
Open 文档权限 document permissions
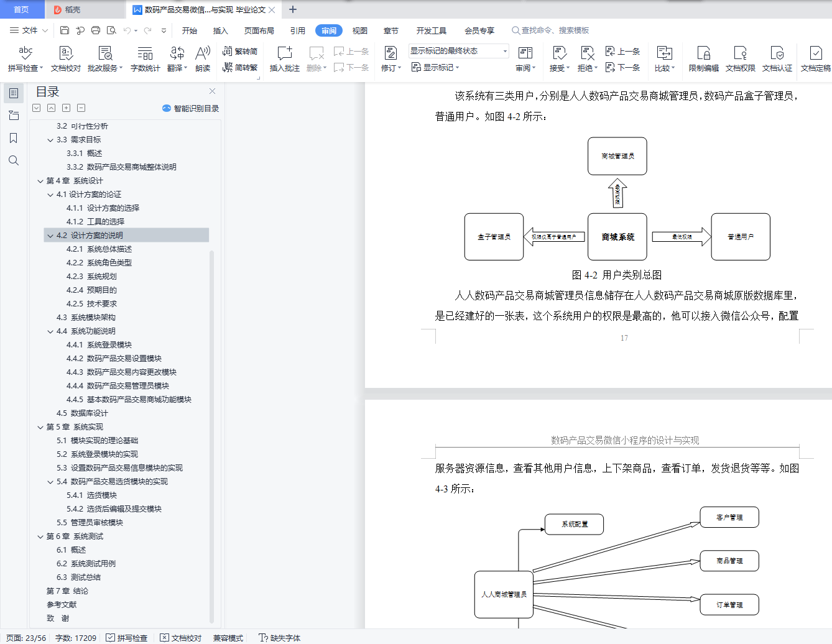[740, 59]
